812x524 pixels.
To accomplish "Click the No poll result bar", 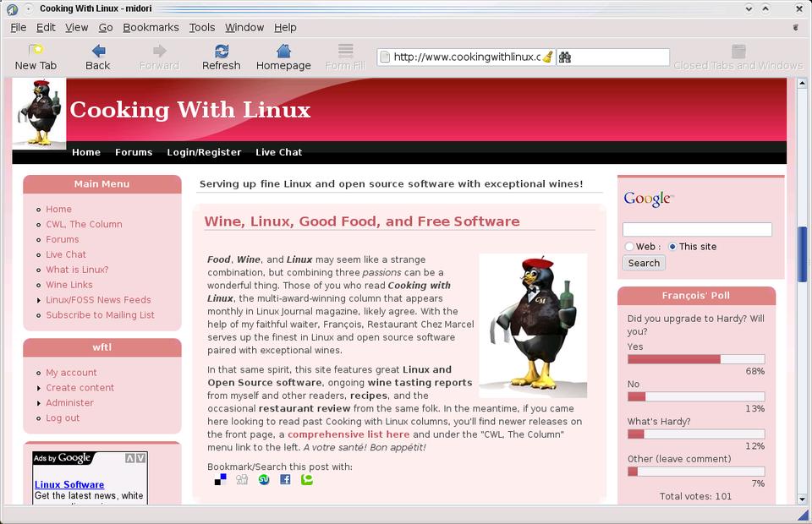I will click(696, 396).
